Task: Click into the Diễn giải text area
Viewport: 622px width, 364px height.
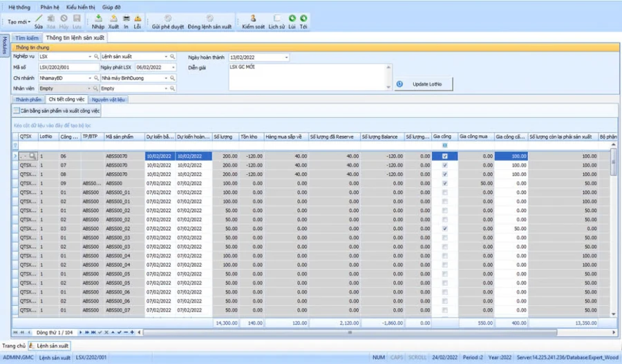Action: tap(307, 77)
